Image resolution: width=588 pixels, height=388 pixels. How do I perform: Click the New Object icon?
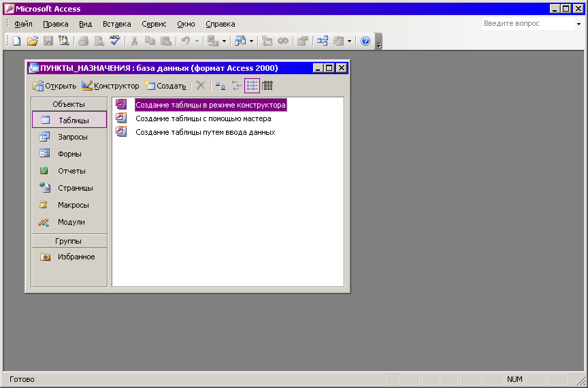coord(338,41)
